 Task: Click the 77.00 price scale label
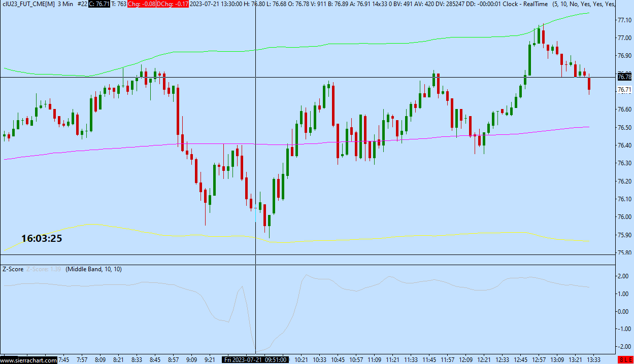click(624, 38)
